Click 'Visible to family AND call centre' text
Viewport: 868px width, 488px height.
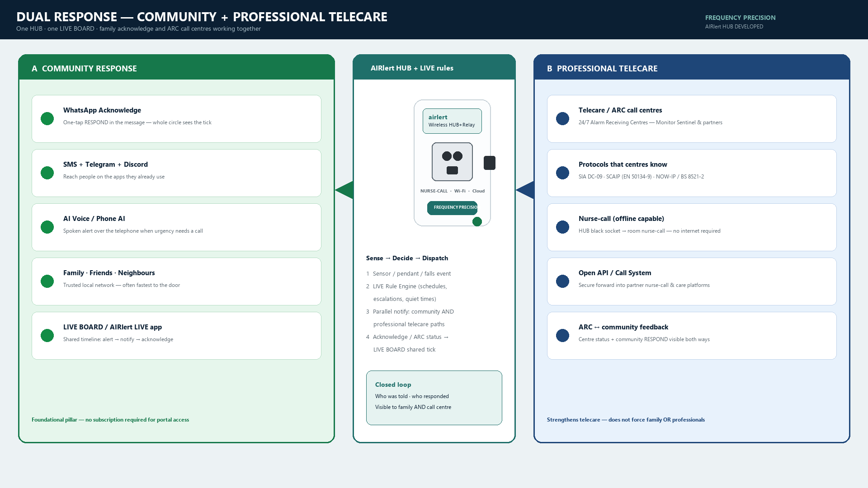[413, 407]
